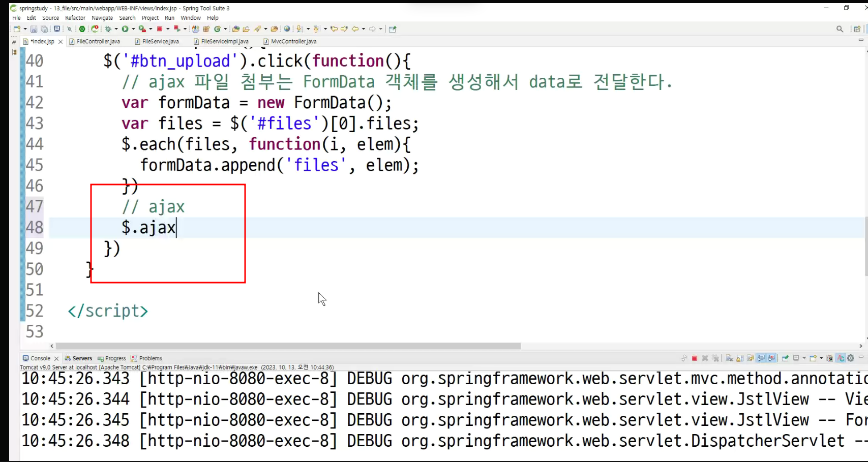Viewport: 868px width, 462px height.
Task: Toggle Scroll Lock in the console toolbar
Action: tap(740, 358)
